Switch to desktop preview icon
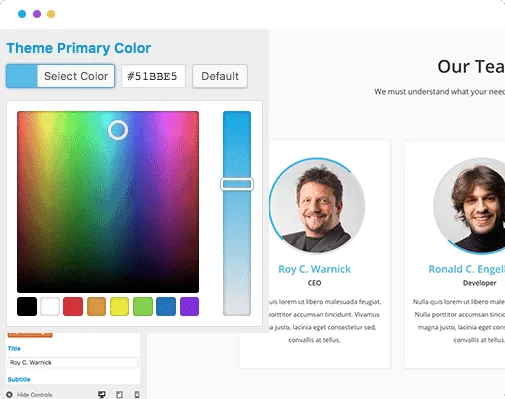The height and width of the screenshot is (399, 505). point(102,395)
